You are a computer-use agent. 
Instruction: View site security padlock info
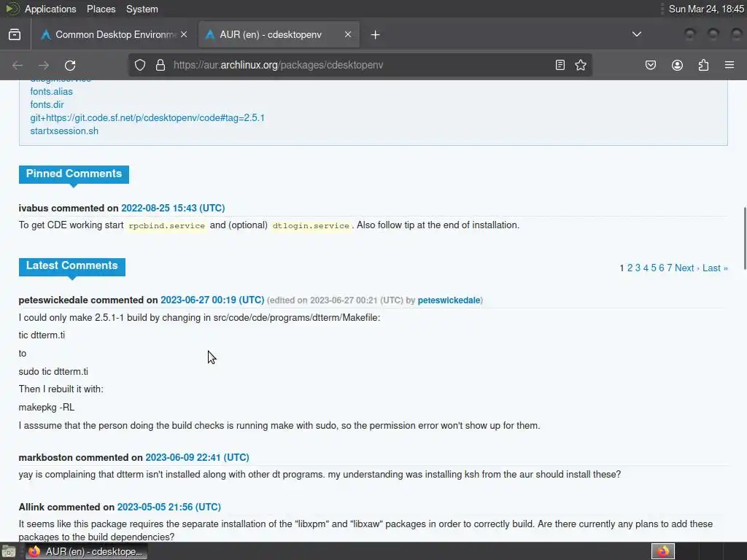[160, 65]
